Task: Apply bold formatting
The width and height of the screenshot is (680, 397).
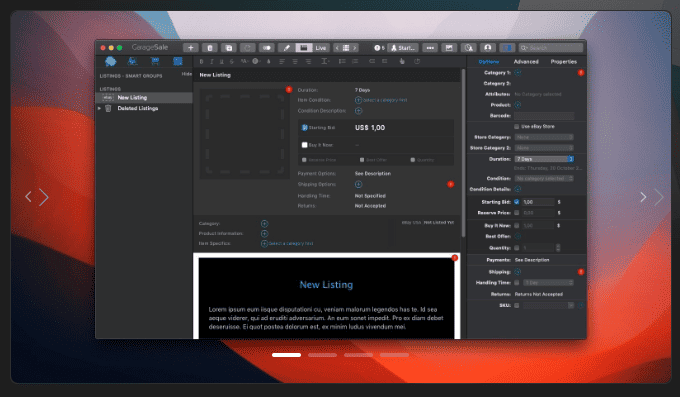Action: click(201, 62)
